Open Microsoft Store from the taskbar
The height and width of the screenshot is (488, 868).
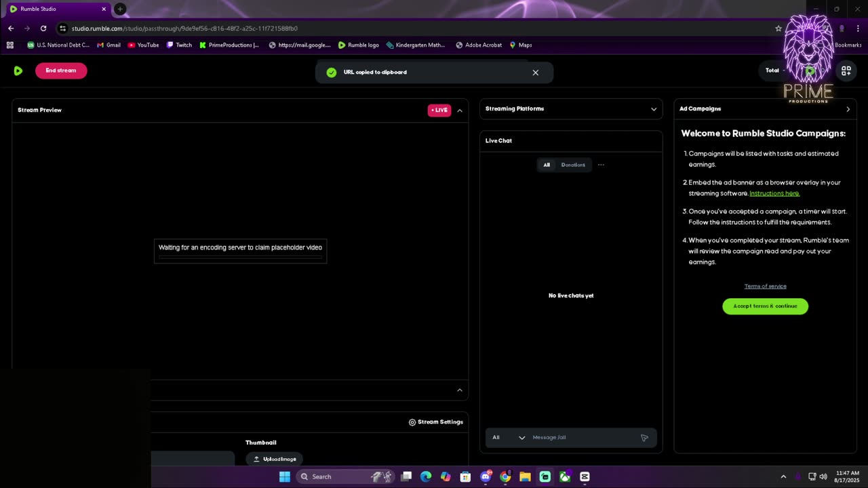465,476
